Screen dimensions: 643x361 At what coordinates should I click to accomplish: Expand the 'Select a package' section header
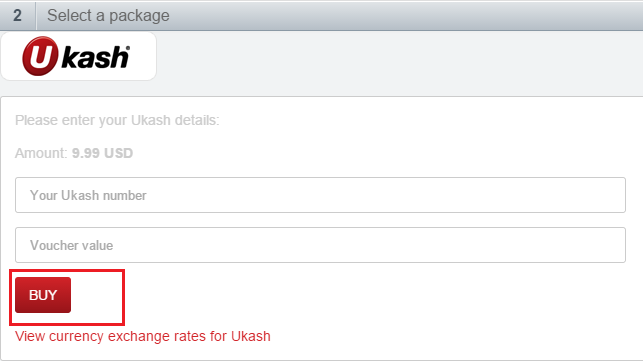[x=322, y=16]
